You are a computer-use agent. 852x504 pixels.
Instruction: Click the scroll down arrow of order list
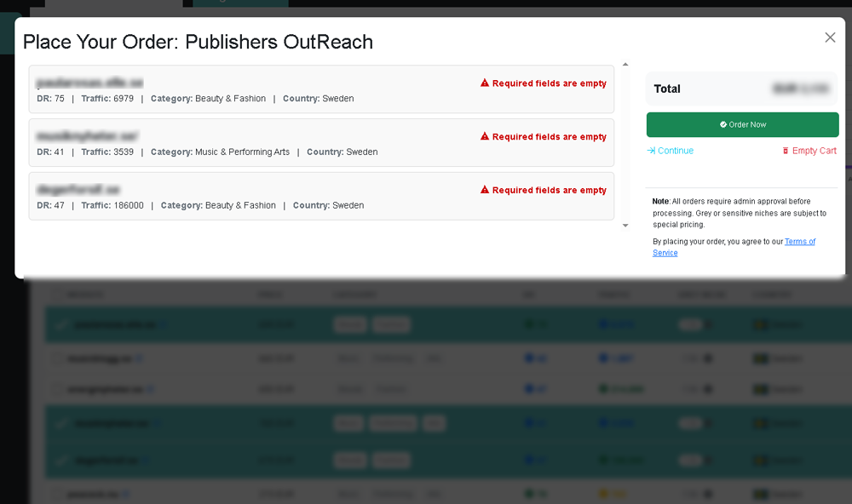tap(625, 226)
